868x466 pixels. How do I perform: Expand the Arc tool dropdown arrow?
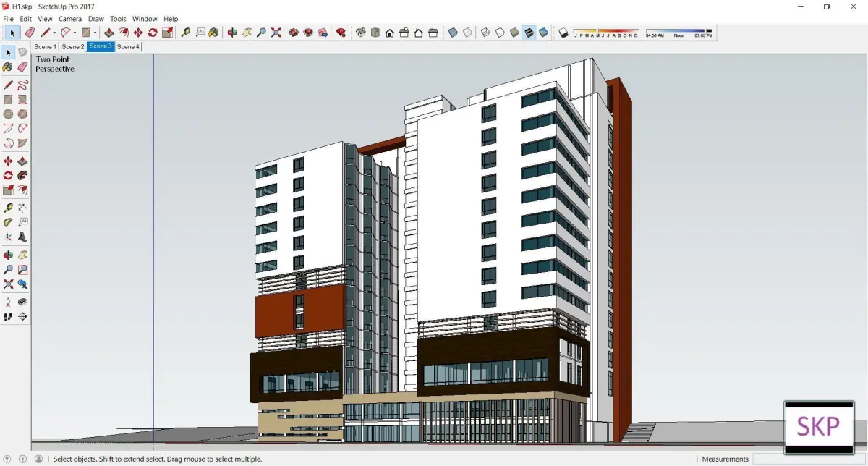[x=75, y=33]
